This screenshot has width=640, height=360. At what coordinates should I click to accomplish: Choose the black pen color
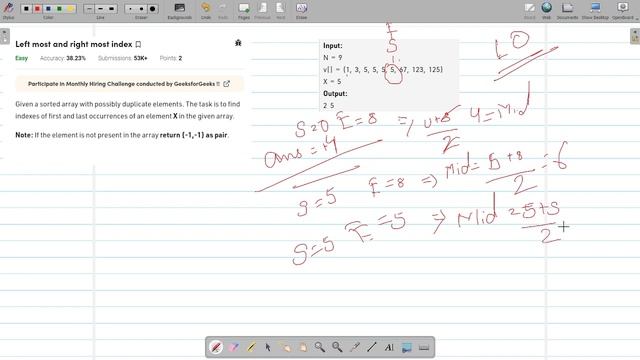pyautogui.click(x=27, y=9)
